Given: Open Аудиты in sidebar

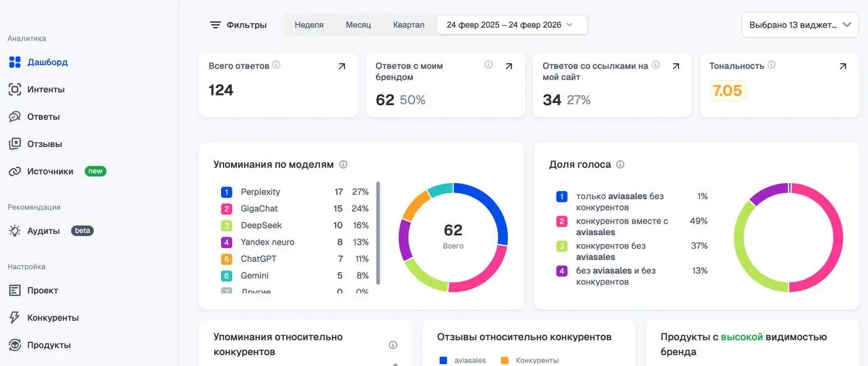Looking at the screenshot, I should tap(43, 230).
